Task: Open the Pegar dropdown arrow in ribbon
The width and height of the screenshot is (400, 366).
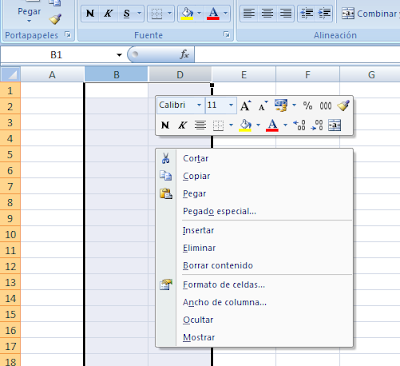Action: pyautogui.click(x=29, y=21)
